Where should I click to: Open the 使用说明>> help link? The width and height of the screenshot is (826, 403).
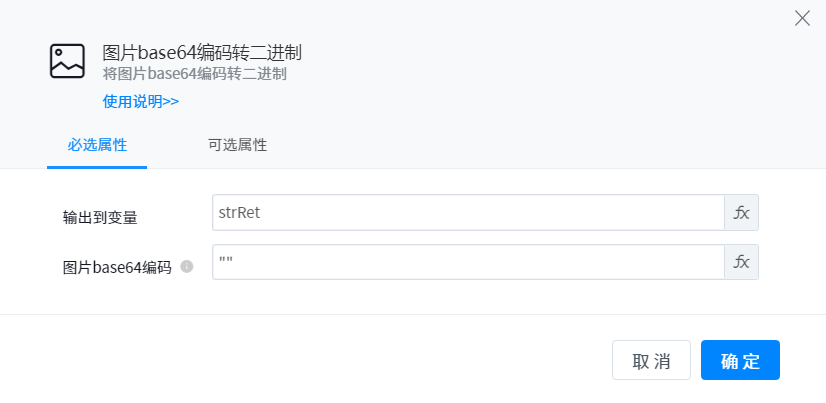(x=140, y=101)
